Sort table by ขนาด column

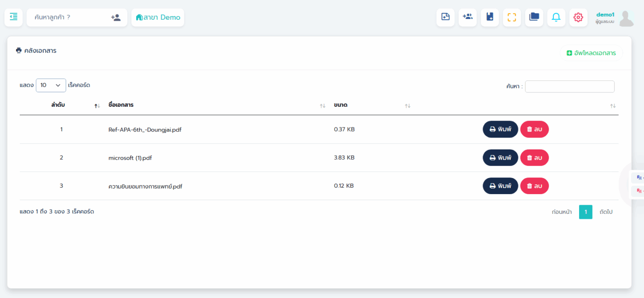tap(371, 105)
